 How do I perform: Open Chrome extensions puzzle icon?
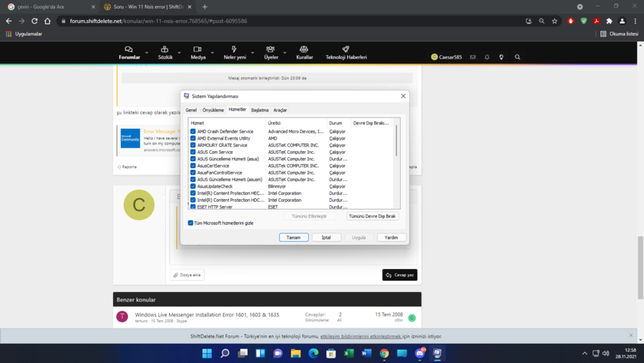610,21
